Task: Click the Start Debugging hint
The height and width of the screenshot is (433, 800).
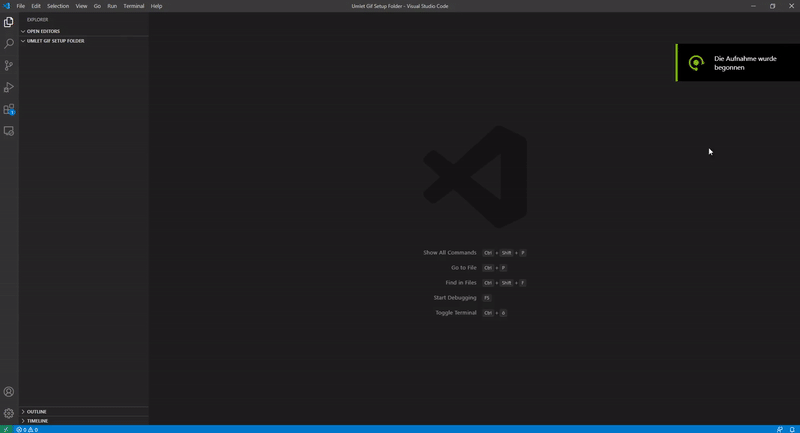Action: (462, 298)
